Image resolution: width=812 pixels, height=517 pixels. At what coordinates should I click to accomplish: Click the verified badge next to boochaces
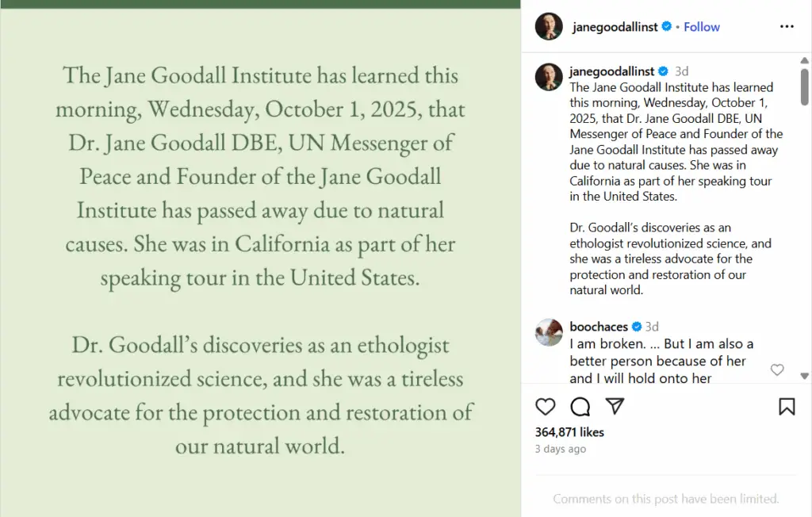(x=636, y=327)
